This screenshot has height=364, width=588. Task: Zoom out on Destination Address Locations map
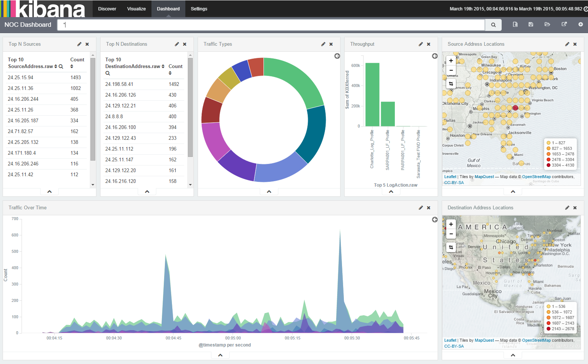[451, 234]
